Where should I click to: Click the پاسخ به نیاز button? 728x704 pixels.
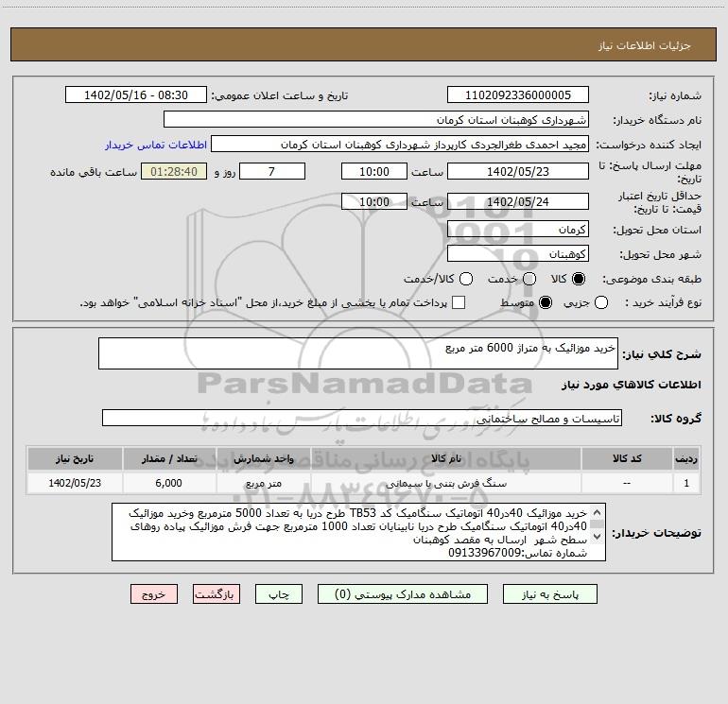tap(549, 594)
